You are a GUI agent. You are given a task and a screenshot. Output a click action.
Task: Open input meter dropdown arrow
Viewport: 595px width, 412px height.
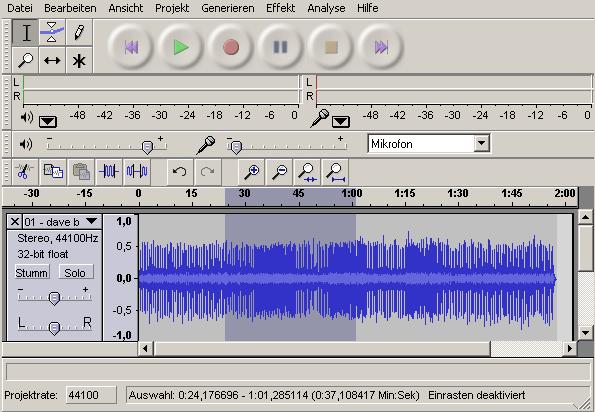[x=341, y=122]
